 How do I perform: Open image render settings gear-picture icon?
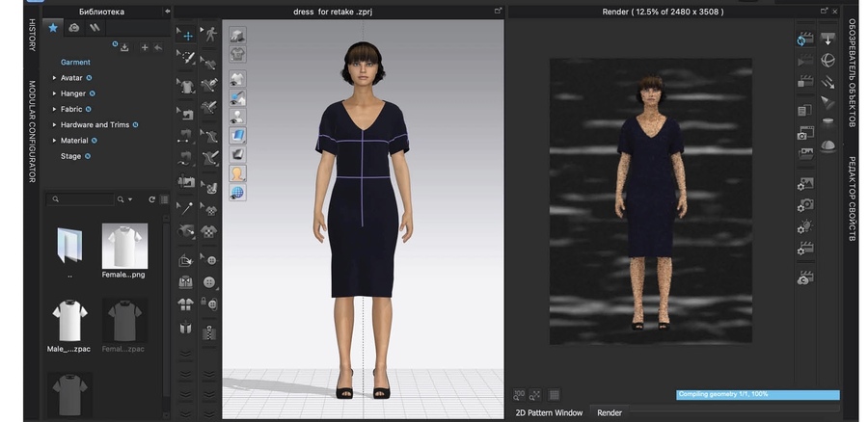pos(805,183)
